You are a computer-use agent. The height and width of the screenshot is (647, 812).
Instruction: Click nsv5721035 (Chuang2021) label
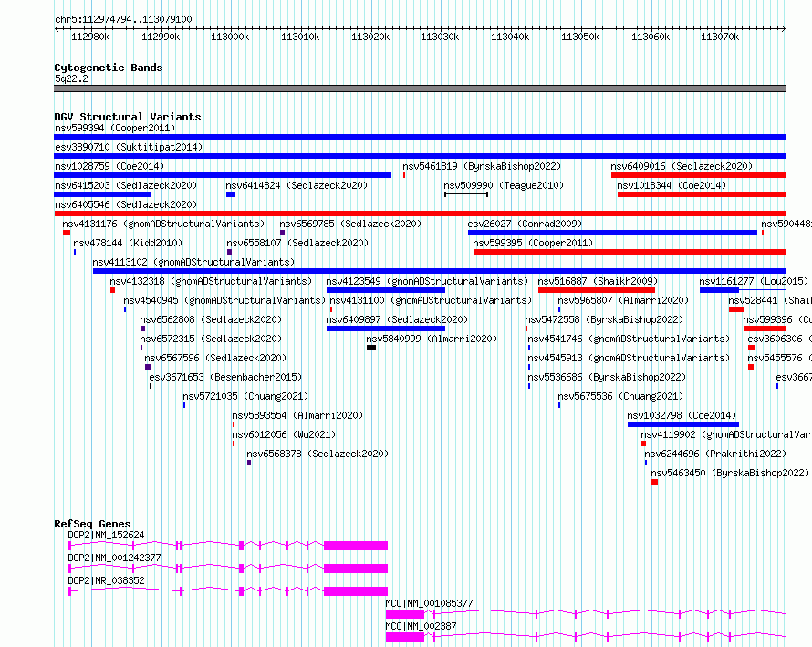point(245,396)
